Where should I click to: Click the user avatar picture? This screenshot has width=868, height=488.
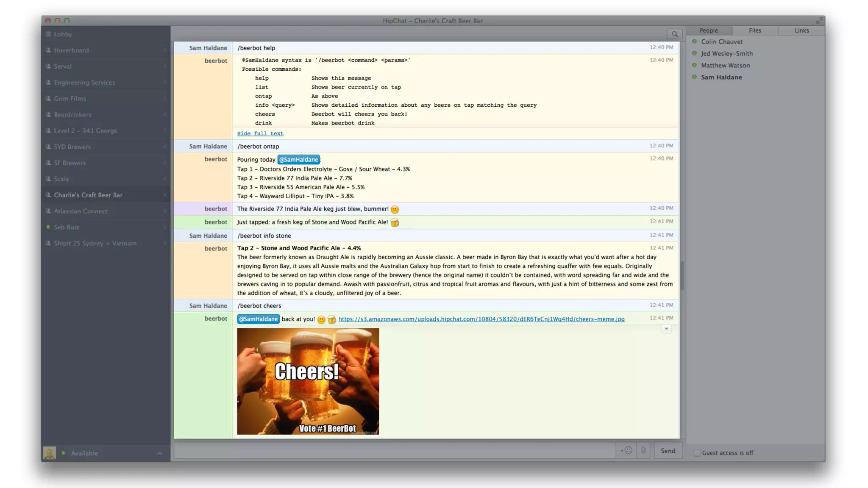[x=50, y=453]
